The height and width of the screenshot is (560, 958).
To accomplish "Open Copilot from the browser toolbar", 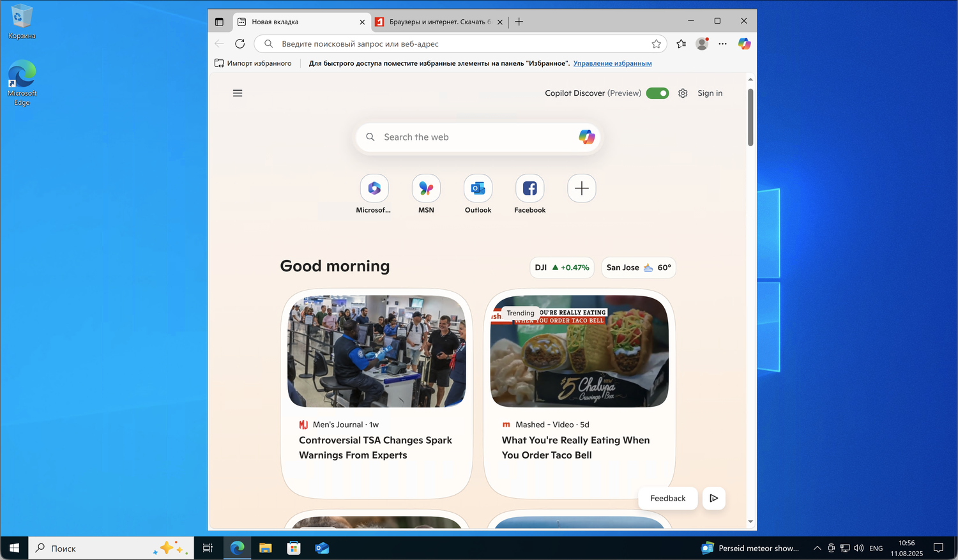I will coord(744,43).
